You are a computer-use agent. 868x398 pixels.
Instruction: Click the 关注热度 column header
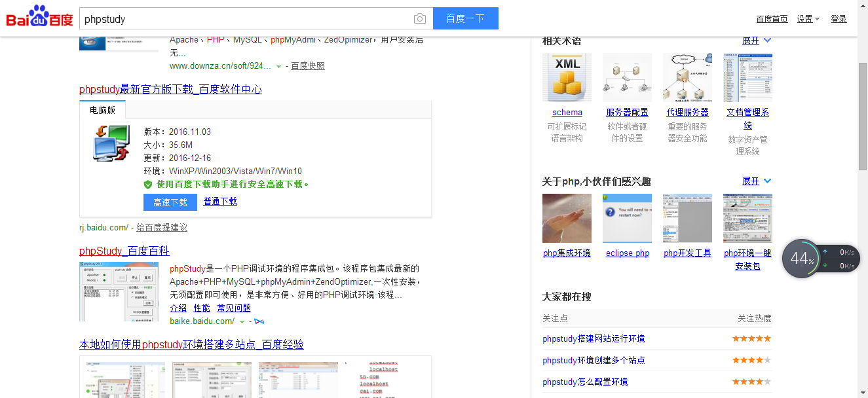coord(755,319)
